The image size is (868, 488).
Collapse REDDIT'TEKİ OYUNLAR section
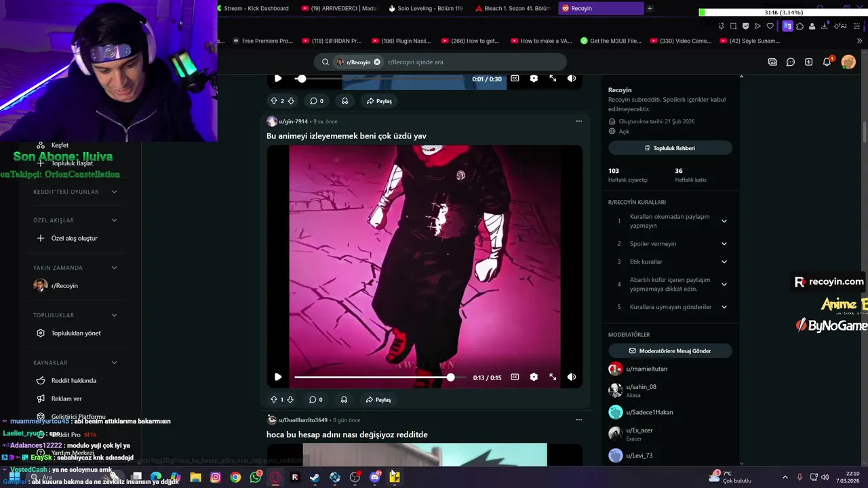(x=114, y=192)
